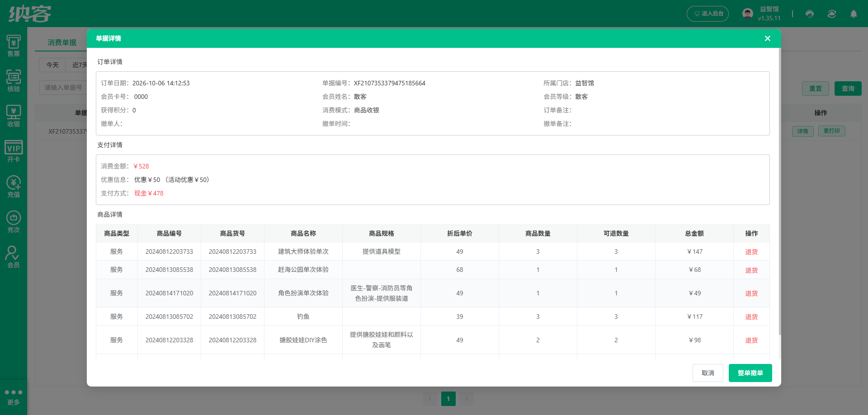Go to previous page in pagination
Viewport: 868px width, 415px height.
point(430,399)
